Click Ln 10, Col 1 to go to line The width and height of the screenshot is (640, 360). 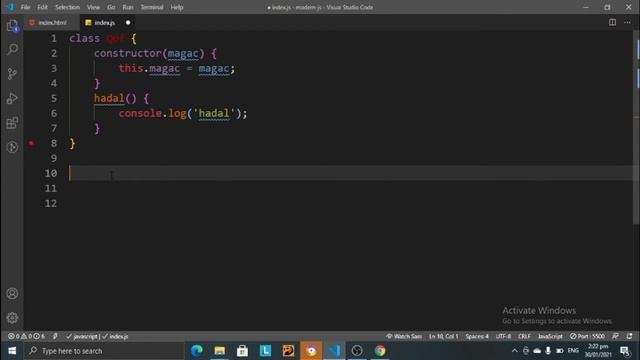pyautogui.click(x=443, y=336)
